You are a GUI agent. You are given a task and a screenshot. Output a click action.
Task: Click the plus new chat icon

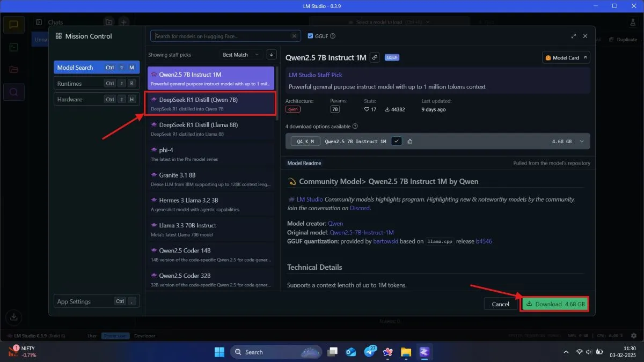click(124, 22)
